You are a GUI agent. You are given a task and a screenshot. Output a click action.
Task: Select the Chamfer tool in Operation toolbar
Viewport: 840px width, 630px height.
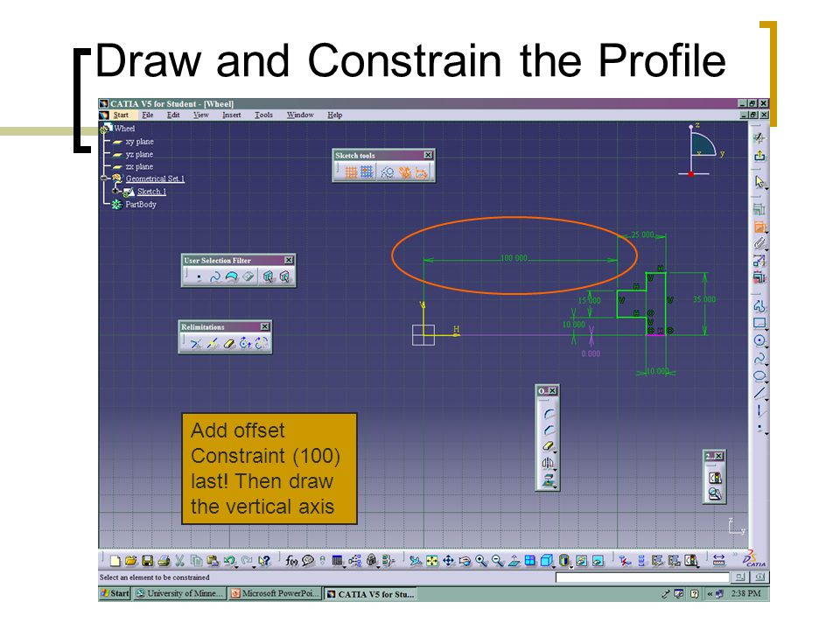click(548, 430)
